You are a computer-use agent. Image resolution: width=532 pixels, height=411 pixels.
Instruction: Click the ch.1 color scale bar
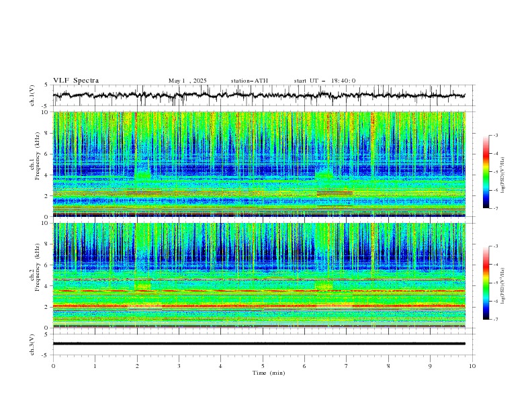[486, 172]
